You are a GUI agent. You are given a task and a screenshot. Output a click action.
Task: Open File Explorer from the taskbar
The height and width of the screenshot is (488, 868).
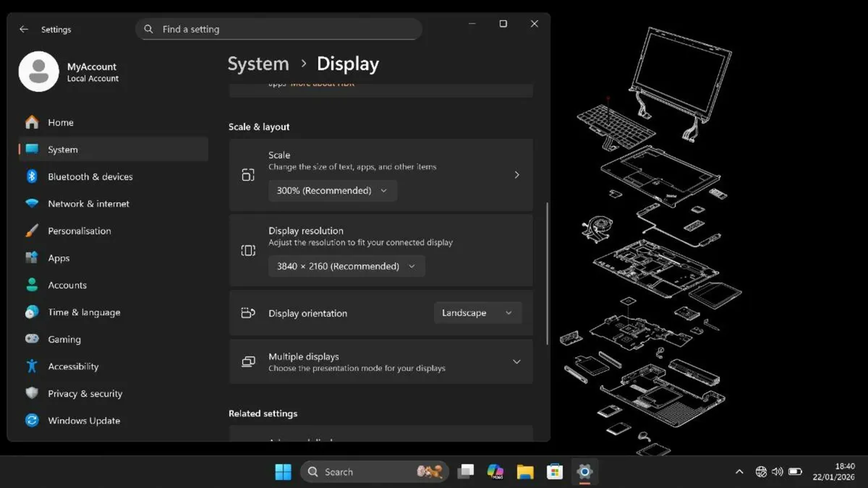tap(525, 471)
